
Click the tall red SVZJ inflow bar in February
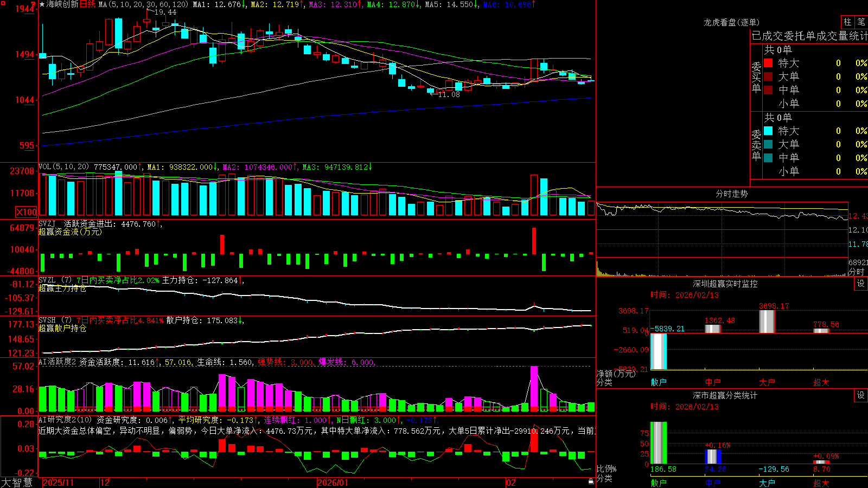pyautogui.click(x=534, y=241)
